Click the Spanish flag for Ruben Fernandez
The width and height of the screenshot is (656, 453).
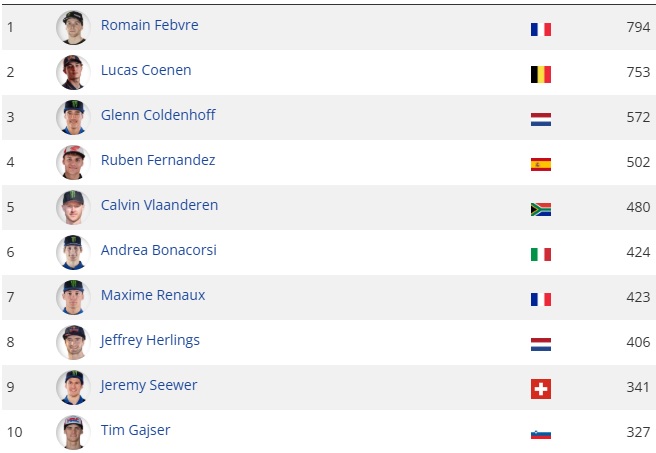coord(541,164)
